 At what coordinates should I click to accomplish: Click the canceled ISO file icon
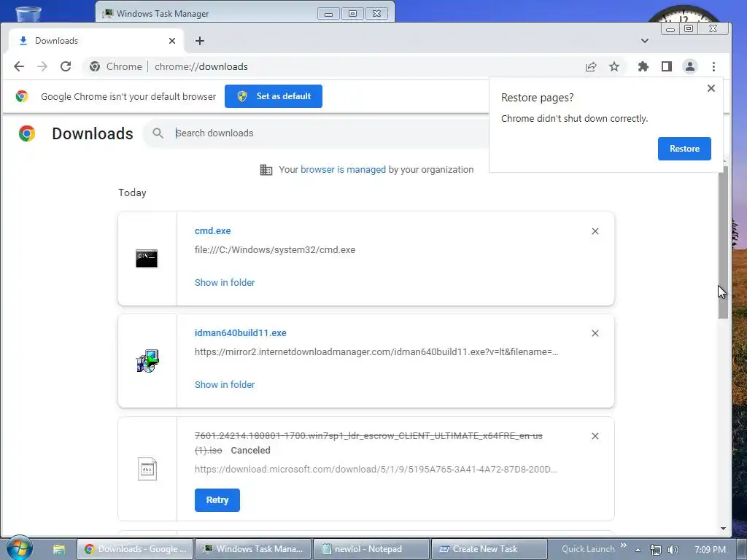point(147,469)
